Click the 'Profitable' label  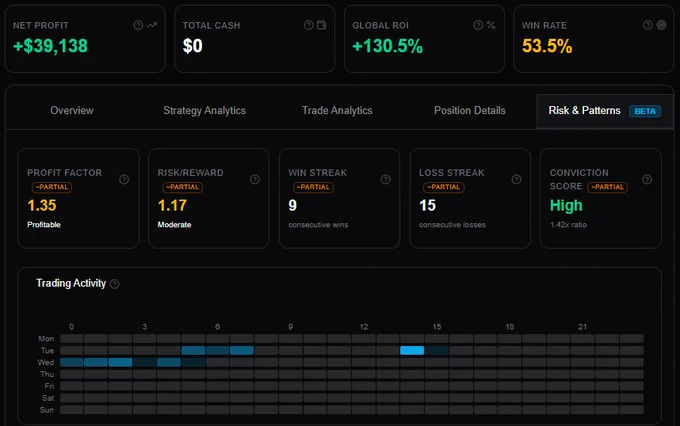coord(44,225)
